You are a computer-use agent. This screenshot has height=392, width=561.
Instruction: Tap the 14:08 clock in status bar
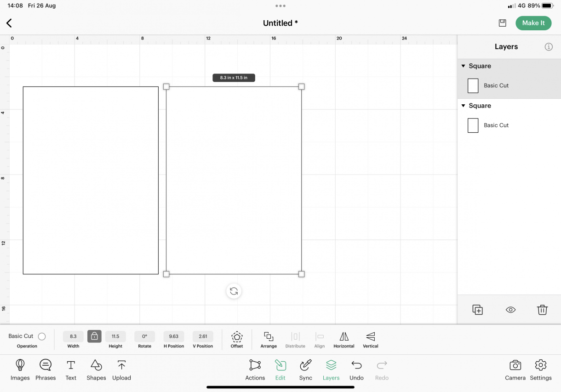[15, 6]
